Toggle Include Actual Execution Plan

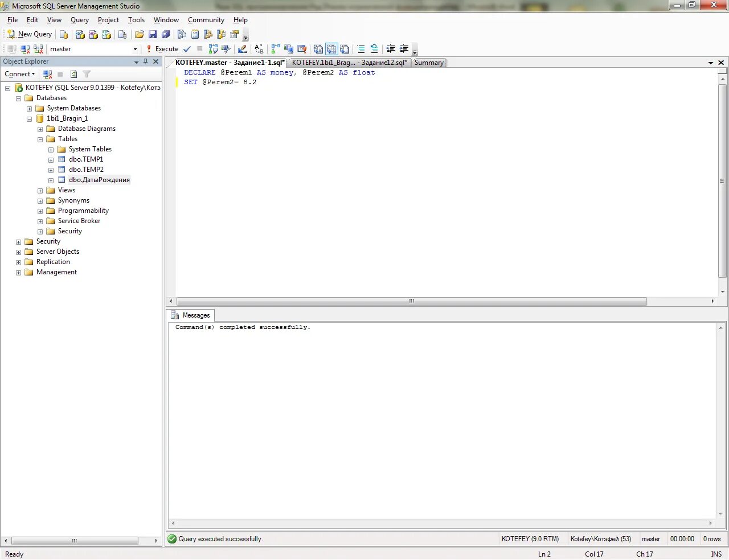[276, 49]
